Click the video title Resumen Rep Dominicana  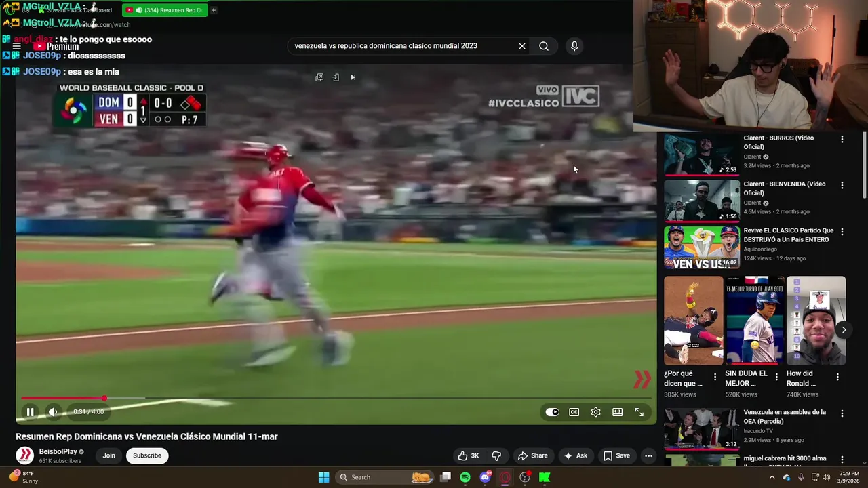coord(146,436)
